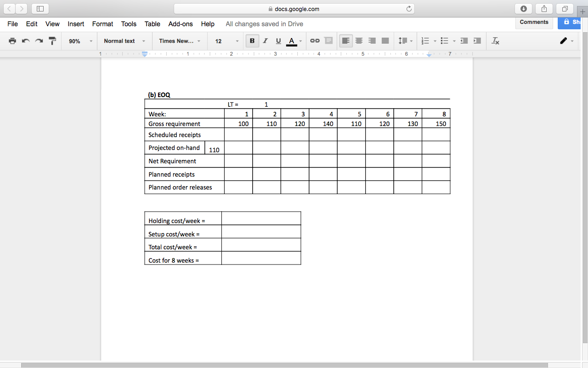
Task: Apply a numbered list
Action: pyautogui.click(x=425, y=41)
